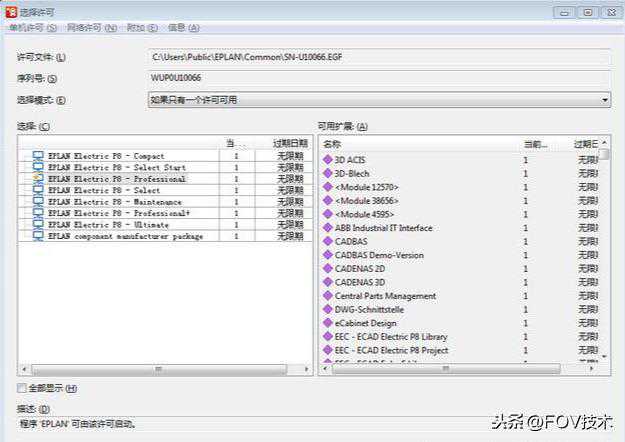Open the 选择模式 dropdown list
Image resolution: width=625 pixels, height=442 pixels.
(x=605, y=100)
